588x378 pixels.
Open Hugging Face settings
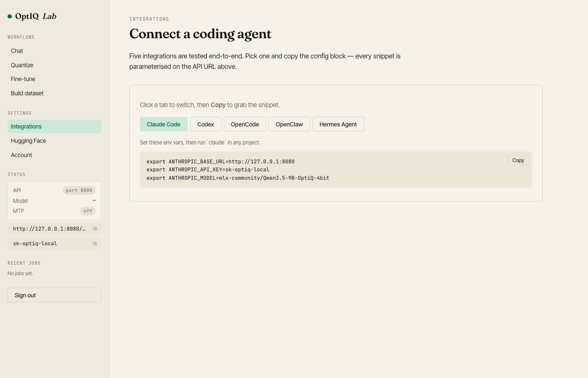click(54, 141)
